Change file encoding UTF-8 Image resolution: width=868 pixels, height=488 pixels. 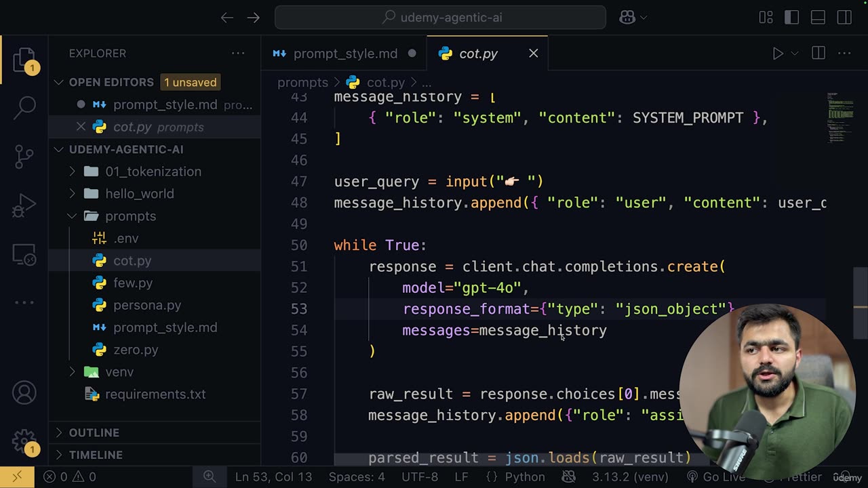(420, 477)
